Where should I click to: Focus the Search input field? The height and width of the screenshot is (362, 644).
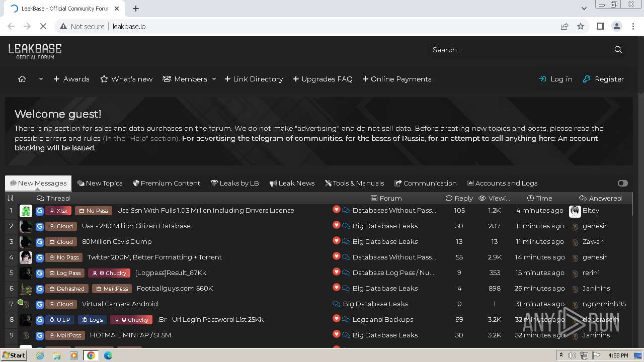[518, 50]
